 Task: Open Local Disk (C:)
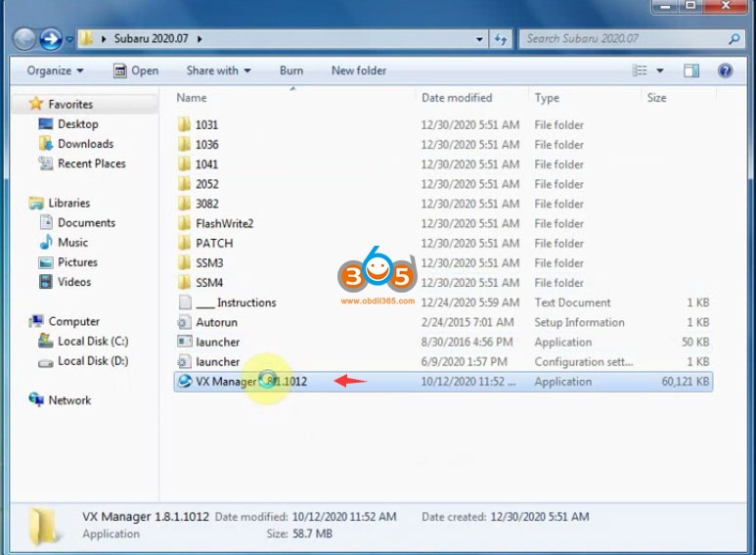93,342
